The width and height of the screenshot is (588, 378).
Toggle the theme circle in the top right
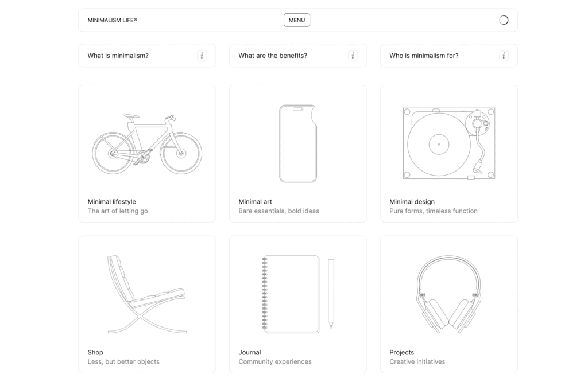click(504, 19)
